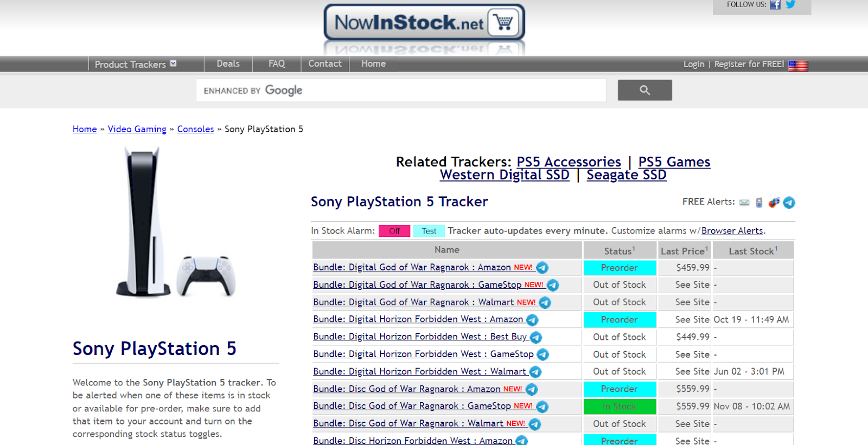The width and height of the screenshot is (868, 445).
Task: Click the Last Price column header
Action: click(x=685, y=250)
